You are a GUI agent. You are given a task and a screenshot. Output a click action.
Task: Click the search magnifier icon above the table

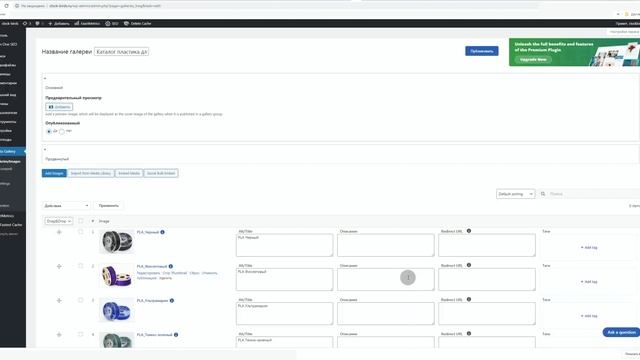(x=543, y=194)
